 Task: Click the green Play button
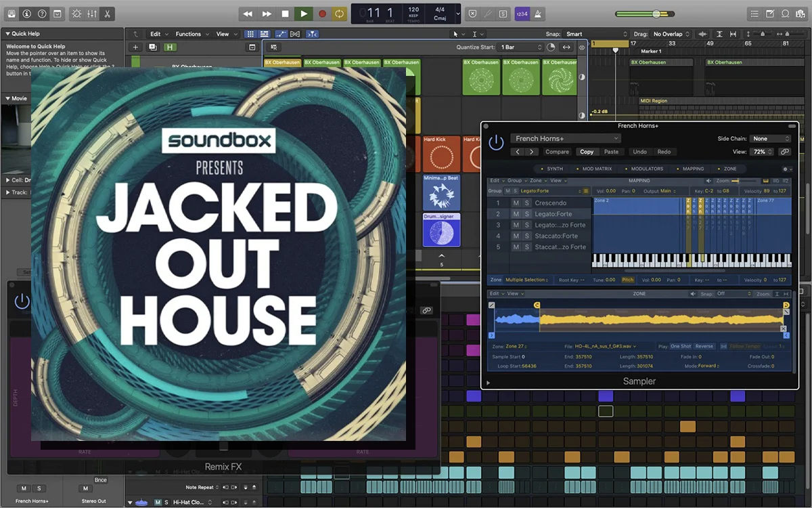pyautogui.click(x=303, y=14)
